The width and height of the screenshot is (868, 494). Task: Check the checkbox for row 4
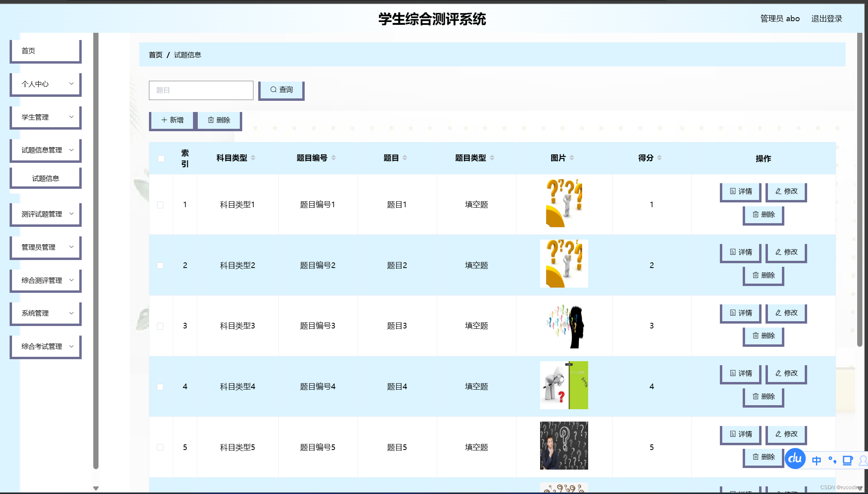pyautogui.click(x=160, y=387)
